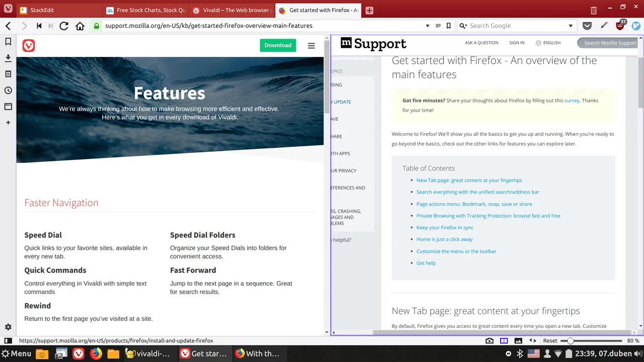This screenshot has height=362, width=644.
Task: Click SIGN IN on Mozilla Support
Action: click(517, 43)
